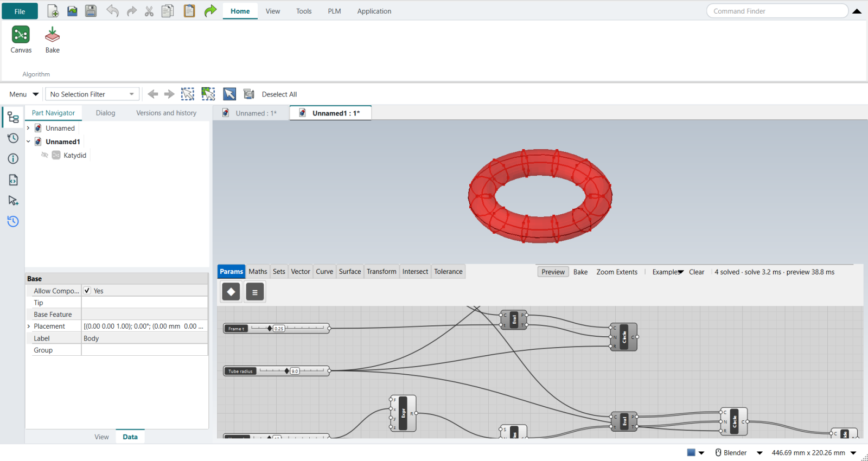Switch to the Unnamed : 1* document tab
The height and width of the screenshot is (461, 868).
click(251, 113)
